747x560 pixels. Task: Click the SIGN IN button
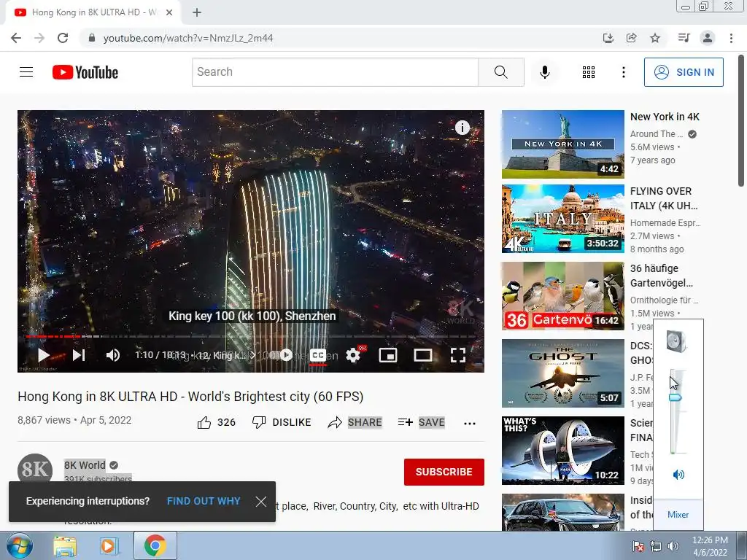tap(684, 72)
